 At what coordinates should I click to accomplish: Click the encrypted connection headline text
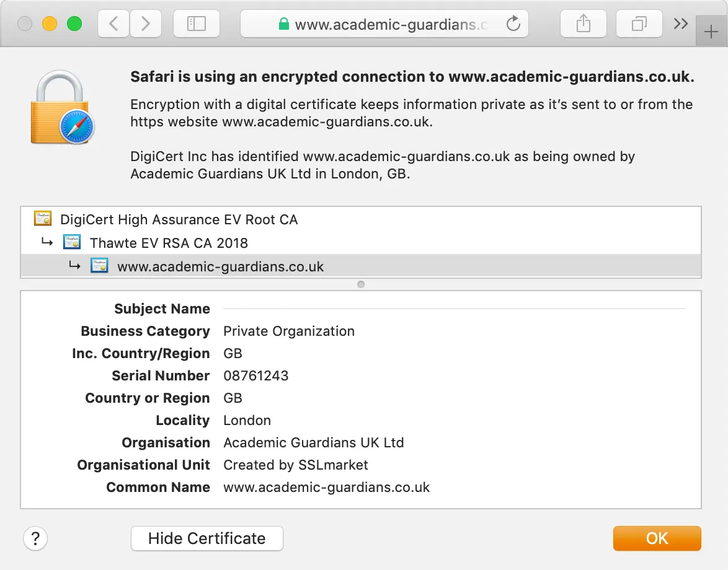(412, 77)
